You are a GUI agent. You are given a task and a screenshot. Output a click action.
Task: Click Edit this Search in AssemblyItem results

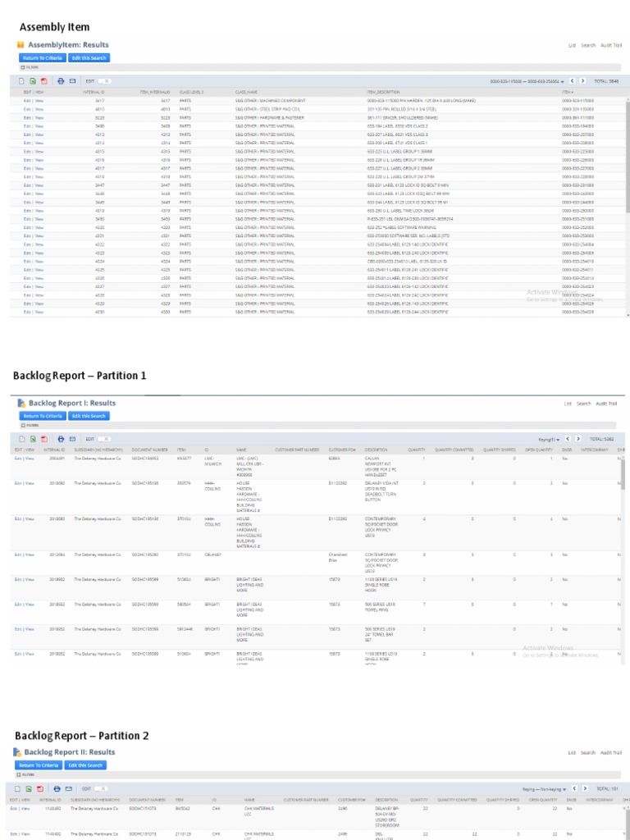pyautogui.click(x=89, y=58)
